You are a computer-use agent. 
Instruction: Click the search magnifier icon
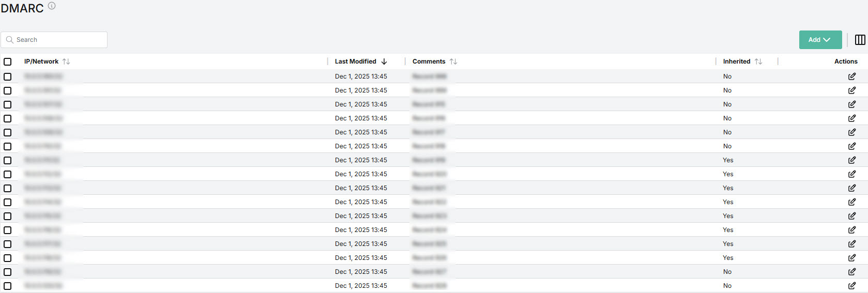(x=10, y=40)
